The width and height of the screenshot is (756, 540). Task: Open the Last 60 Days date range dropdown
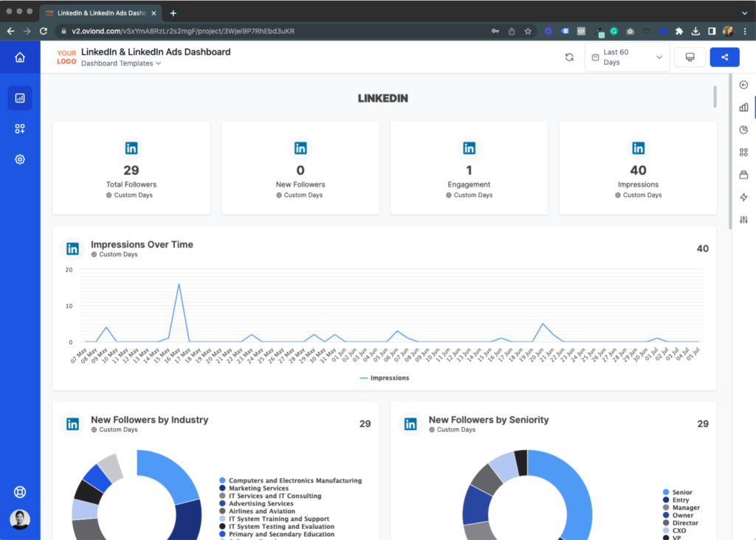[x=628, y=58]
